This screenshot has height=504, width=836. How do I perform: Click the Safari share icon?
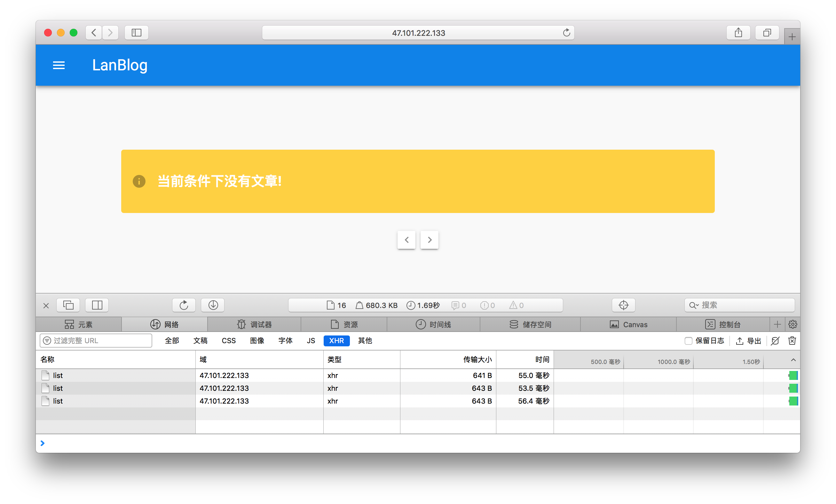738,33
